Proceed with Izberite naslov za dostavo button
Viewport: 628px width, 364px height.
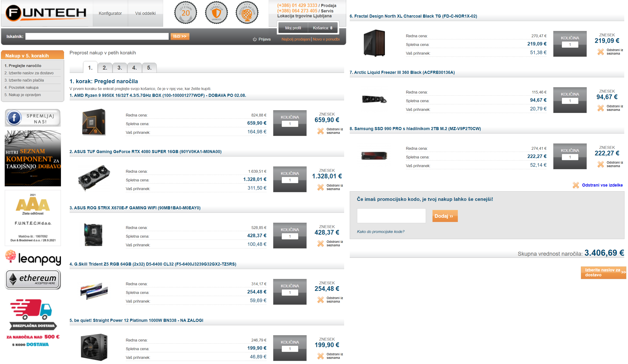click(x=603, y=273)
